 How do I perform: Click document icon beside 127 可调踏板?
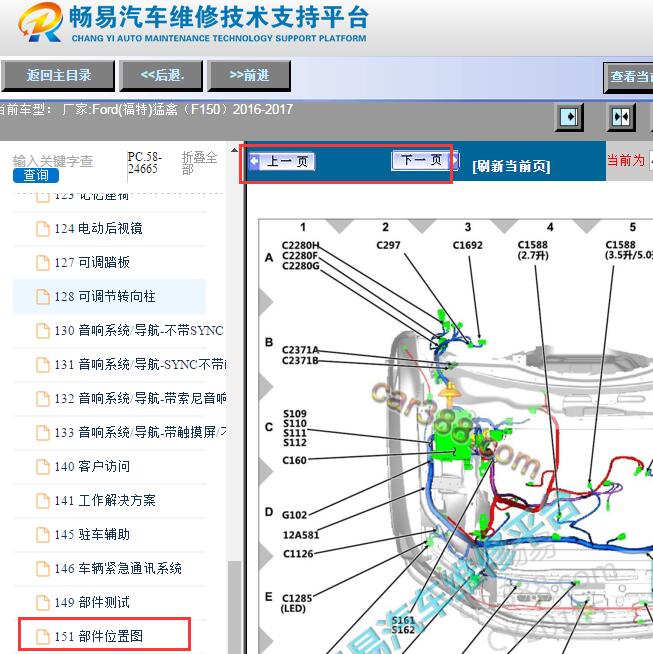pos(43,263)
